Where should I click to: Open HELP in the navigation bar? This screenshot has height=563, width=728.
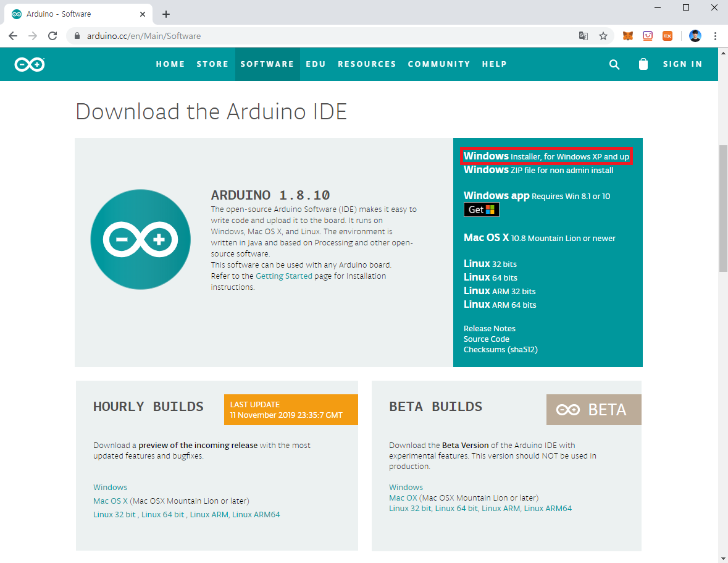click(x=494, y=64)
